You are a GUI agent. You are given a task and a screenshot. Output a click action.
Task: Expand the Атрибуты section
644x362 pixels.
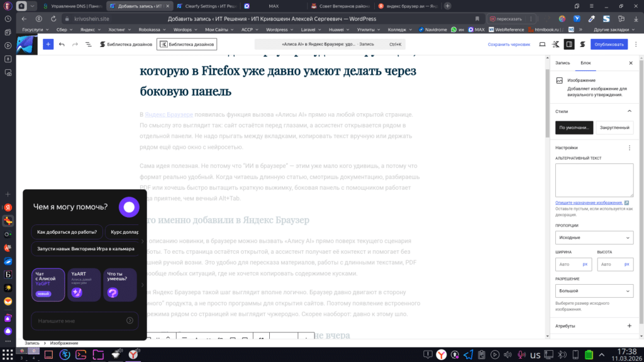(629, 326)
